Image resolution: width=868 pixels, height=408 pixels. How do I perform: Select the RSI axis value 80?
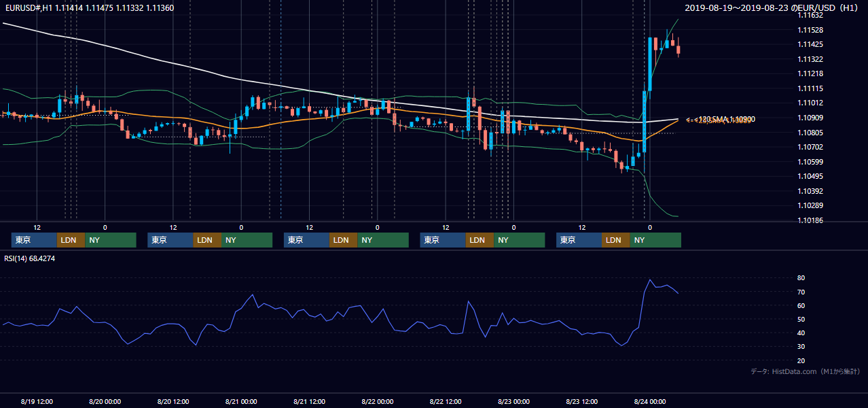pos(801,278)
